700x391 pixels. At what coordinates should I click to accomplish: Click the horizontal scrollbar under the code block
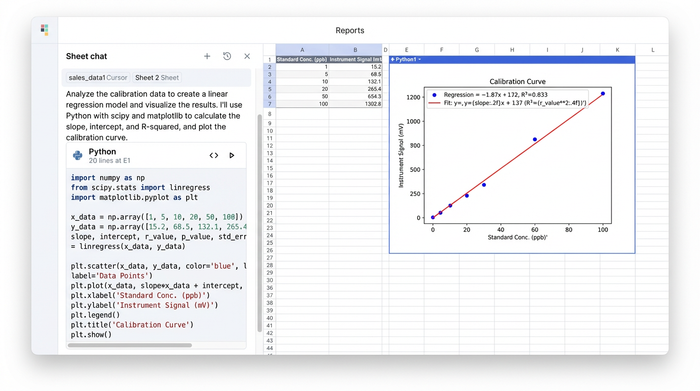(x=129, y=345)
